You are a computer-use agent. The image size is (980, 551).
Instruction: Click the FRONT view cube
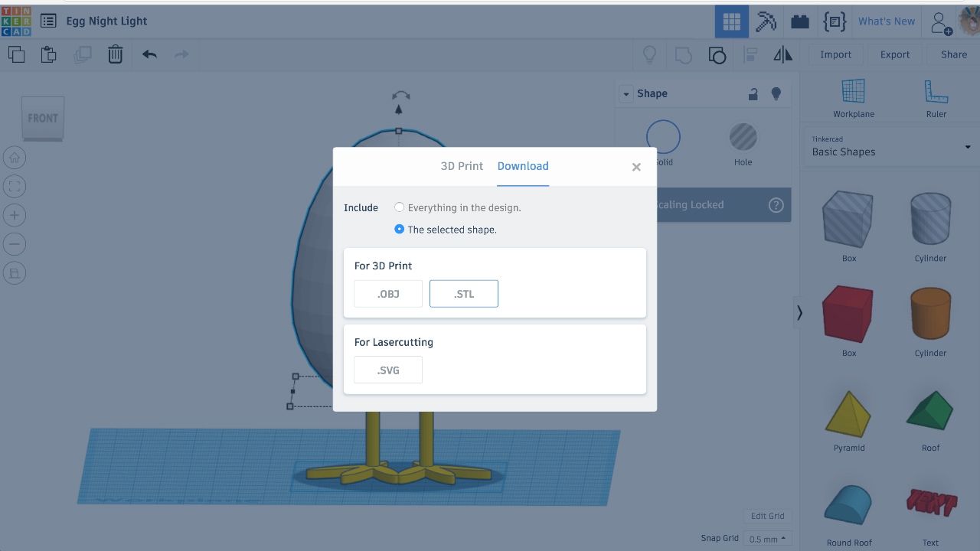click(43, 119)
